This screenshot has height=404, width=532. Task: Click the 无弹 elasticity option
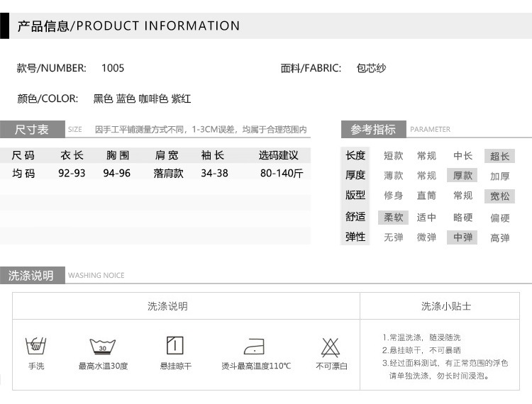tap(393, 237)
